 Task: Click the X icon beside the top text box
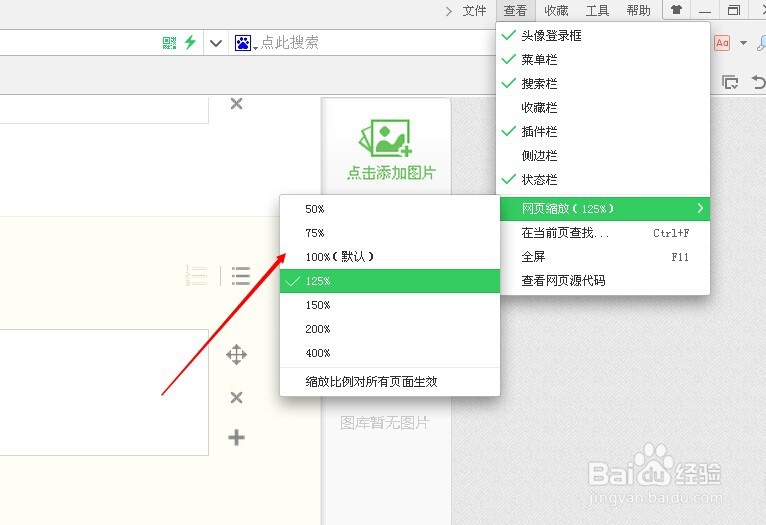[236, 104]
